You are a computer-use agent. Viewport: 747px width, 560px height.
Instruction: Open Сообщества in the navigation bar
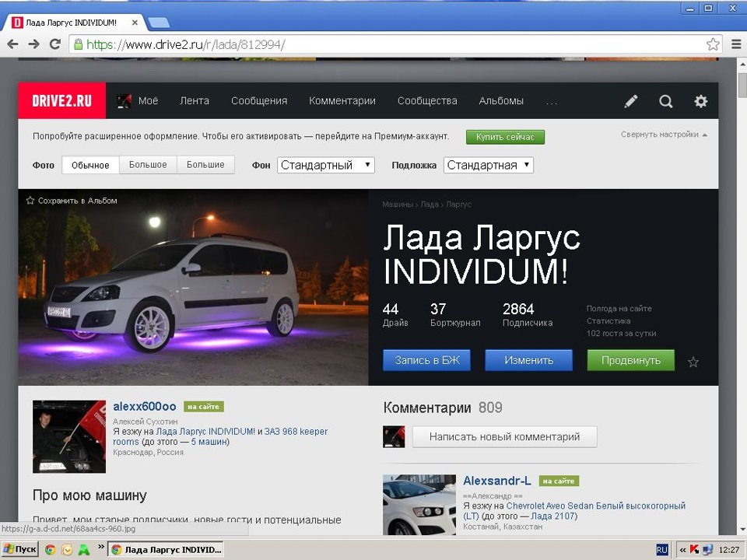point(427,101)
